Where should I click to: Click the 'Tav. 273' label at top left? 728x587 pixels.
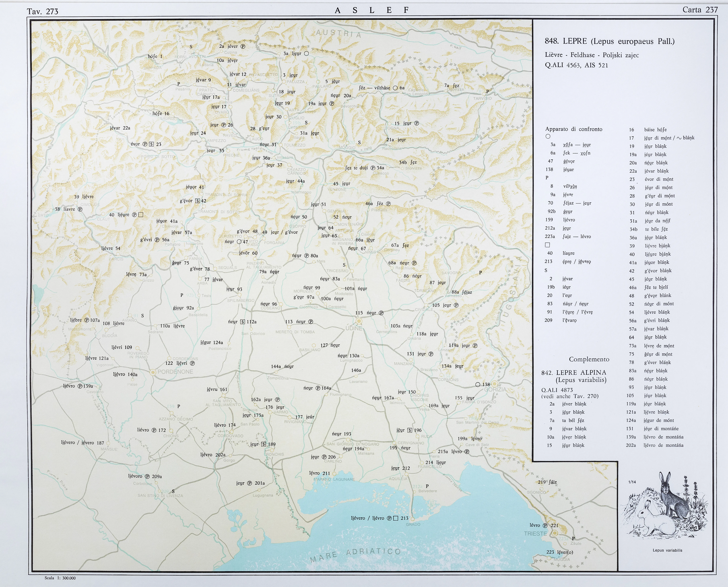pyautogui.click(x=43, y=12)
